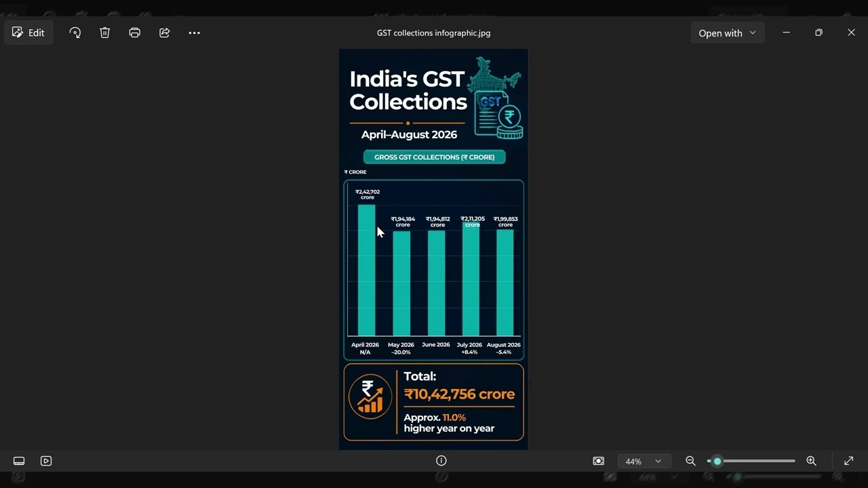Click the GST collections infographic image
868x488 pixels.
433,249
